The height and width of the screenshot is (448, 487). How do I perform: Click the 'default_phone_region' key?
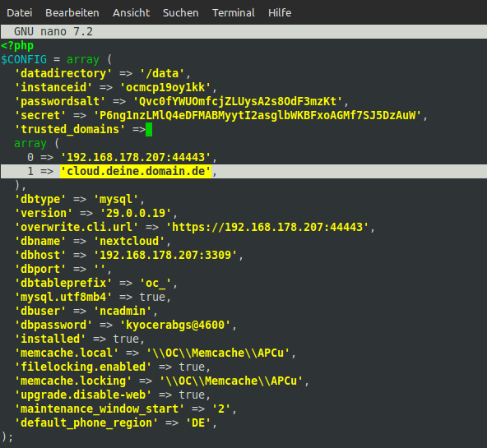86,423
